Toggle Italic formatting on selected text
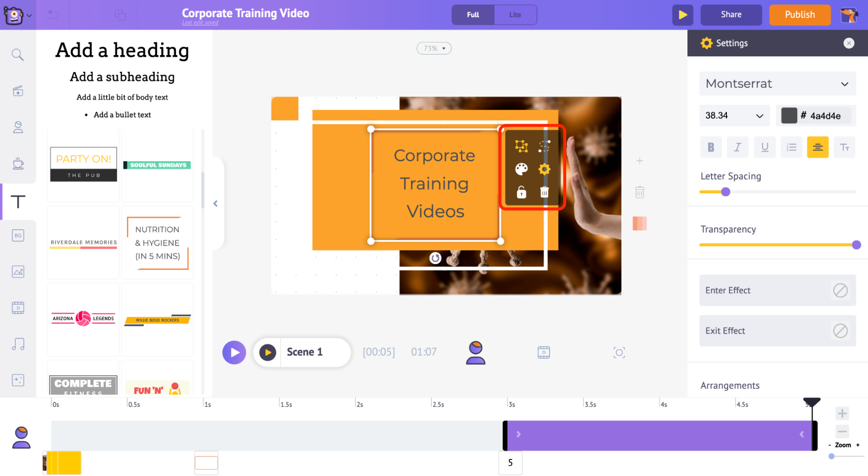This screenshot has width=868, height=476. click(x=737, y=147)
